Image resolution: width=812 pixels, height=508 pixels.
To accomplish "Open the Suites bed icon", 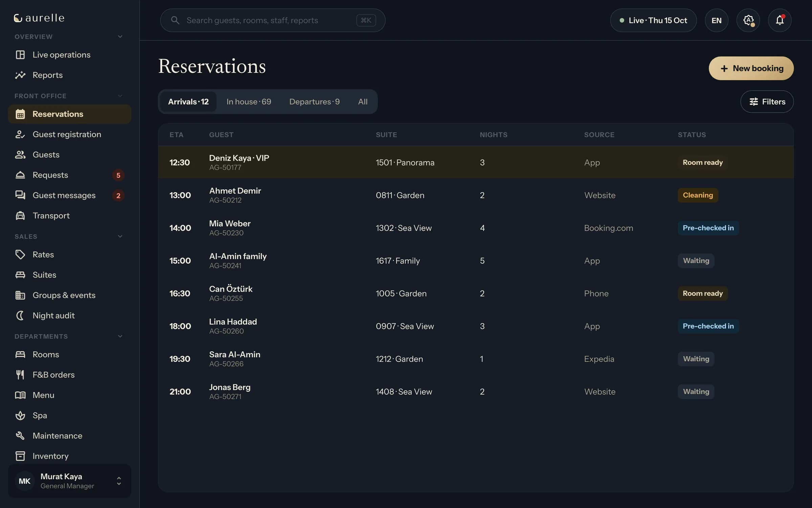I will [x=20, y=275].
